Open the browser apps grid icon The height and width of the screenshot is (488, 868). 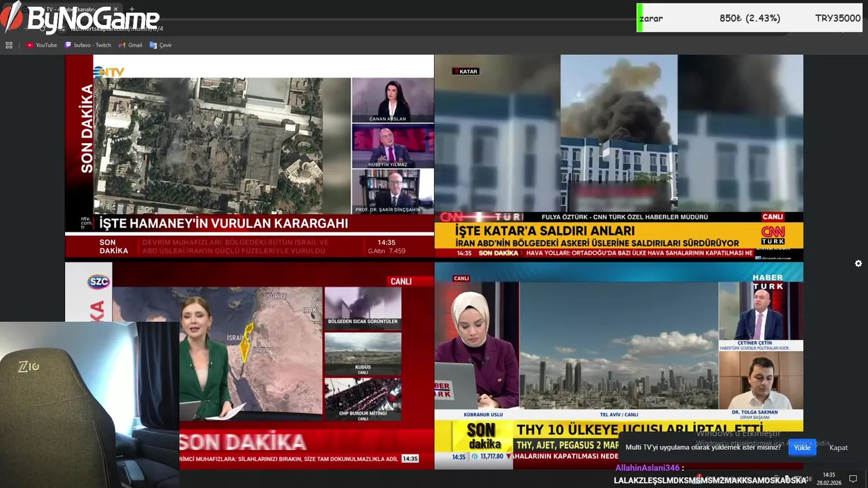point(9,45)
